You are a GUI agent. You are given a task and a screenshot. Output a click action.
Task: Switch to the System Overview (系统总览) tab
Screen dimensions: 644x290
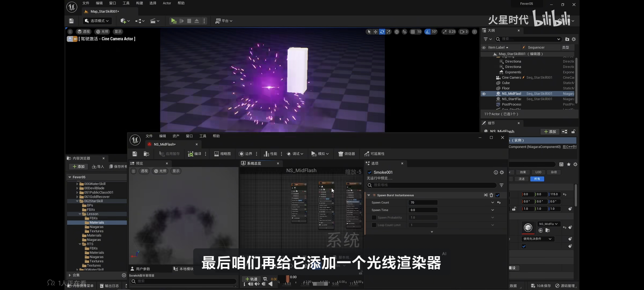(x=254, y=163)
